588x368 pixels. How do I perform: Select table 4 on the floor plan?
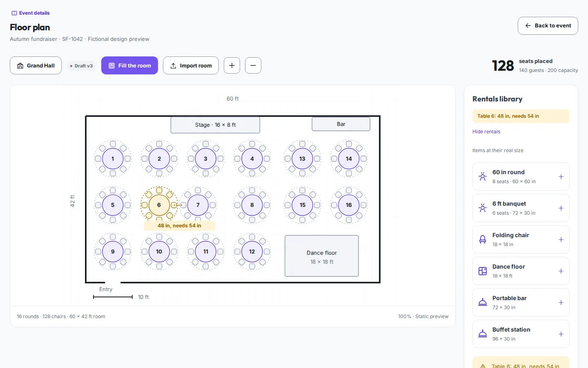pyautogui.click(x=252, y=159)
